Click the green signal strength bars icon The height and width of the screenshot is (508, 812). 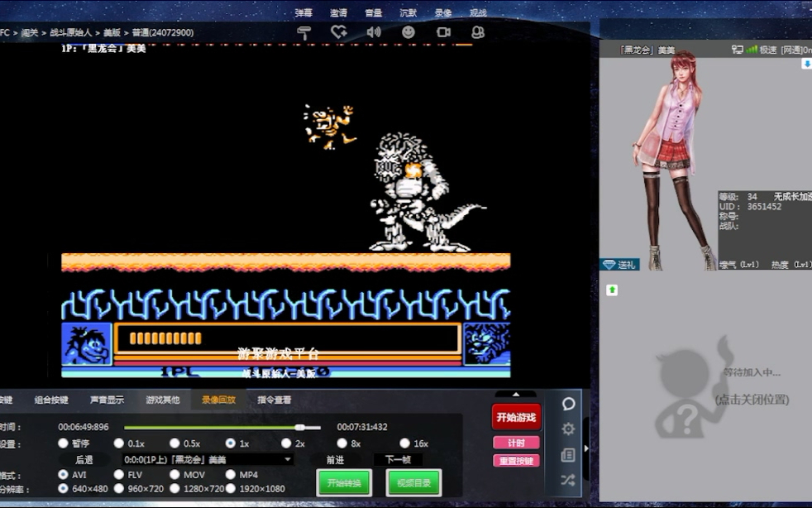(752, 50)
